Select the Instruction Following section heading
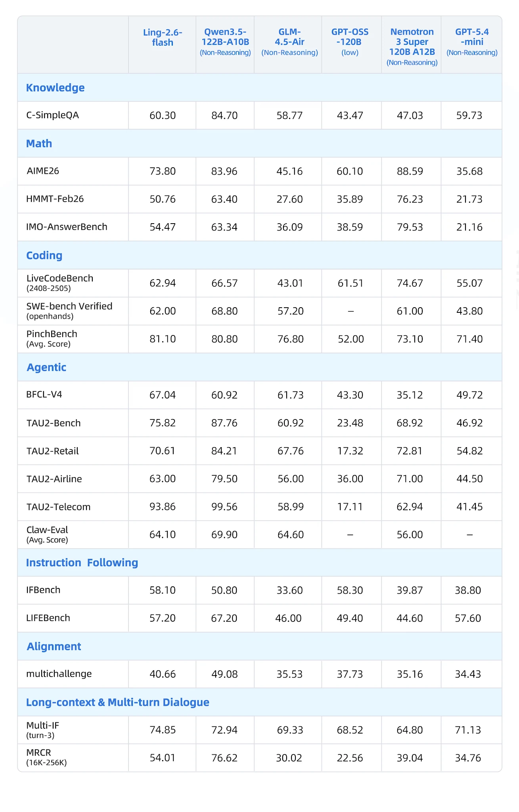Screen dimensions: 519x812 click(x=82, y=563)
